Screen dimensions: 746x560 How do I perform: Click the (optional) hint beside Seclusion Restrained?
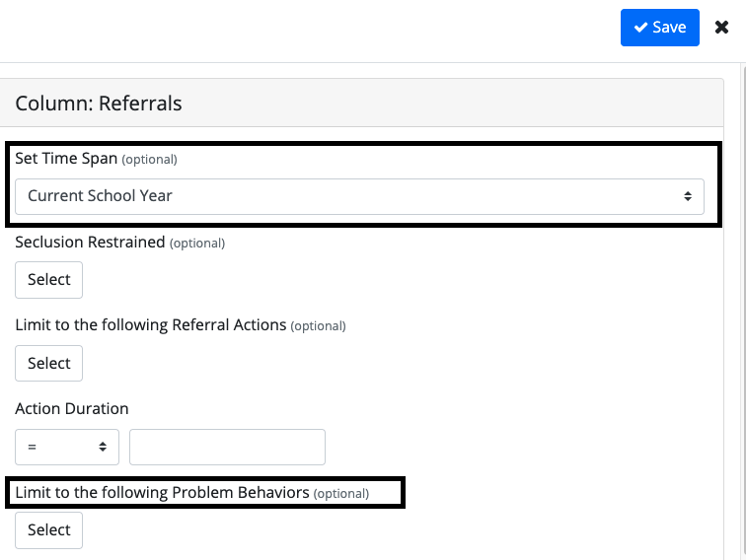tap(197, 243)
